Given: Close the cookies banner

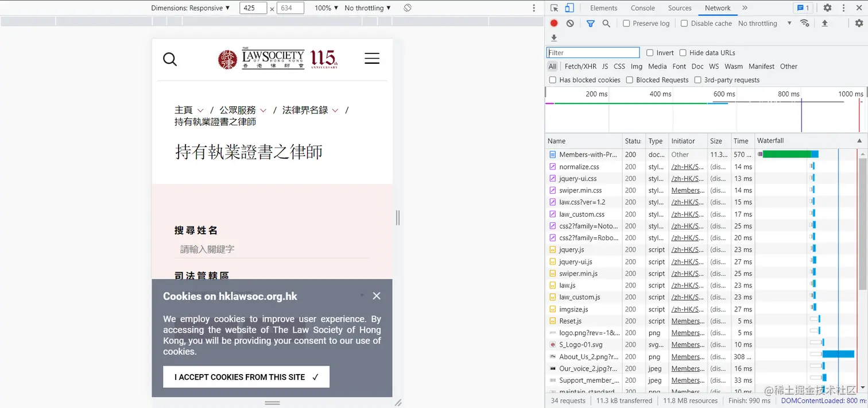Looking at the screenshot, I should click(377, 296).
